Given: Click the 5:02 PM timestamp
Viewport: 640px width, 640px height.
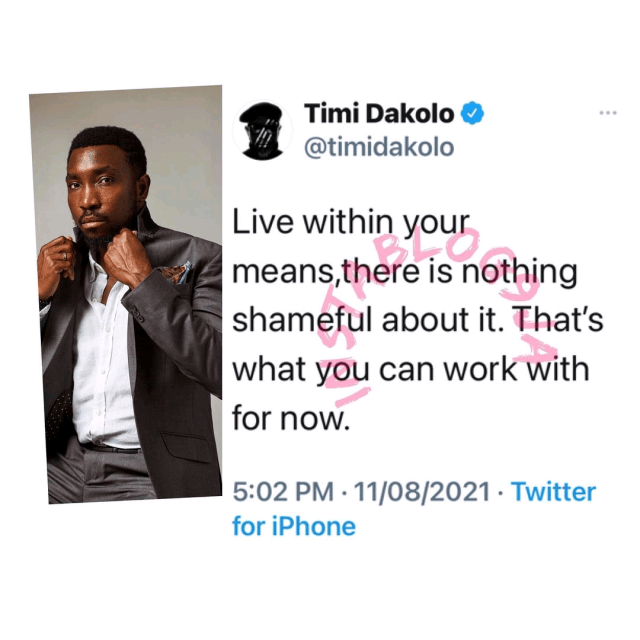Looking at the screenshot, I should (x=283, y=491).
